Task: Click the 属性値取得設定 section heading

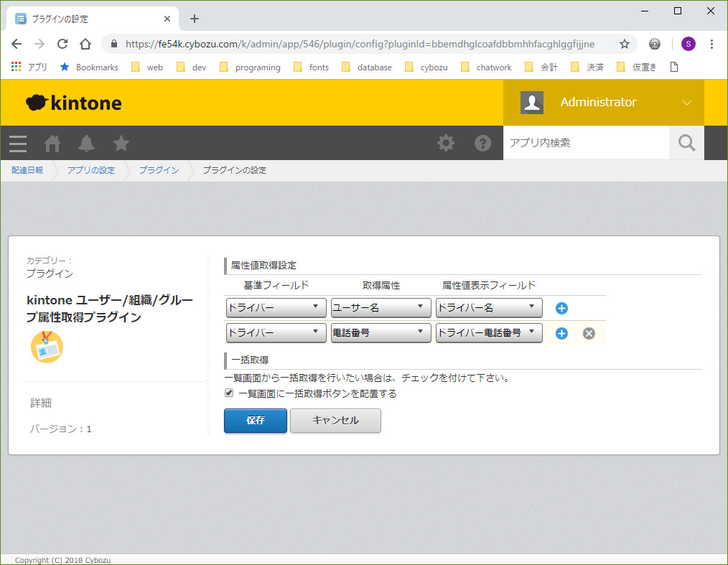Action: click(x=263, y=266)
